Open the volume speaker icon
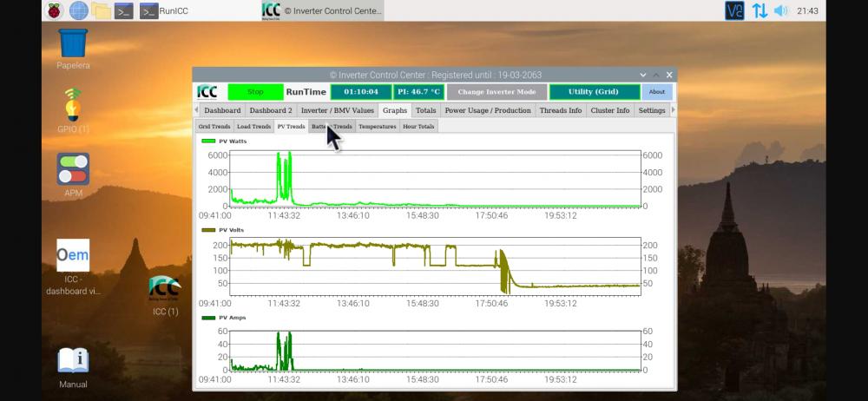The height and width of the screenshot is (401, 868). tap(780, 10)
